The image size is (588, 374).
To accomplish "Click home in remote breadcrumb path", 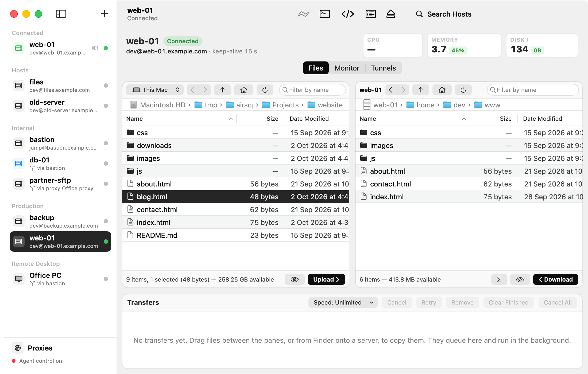I will (x=420, y=105).
